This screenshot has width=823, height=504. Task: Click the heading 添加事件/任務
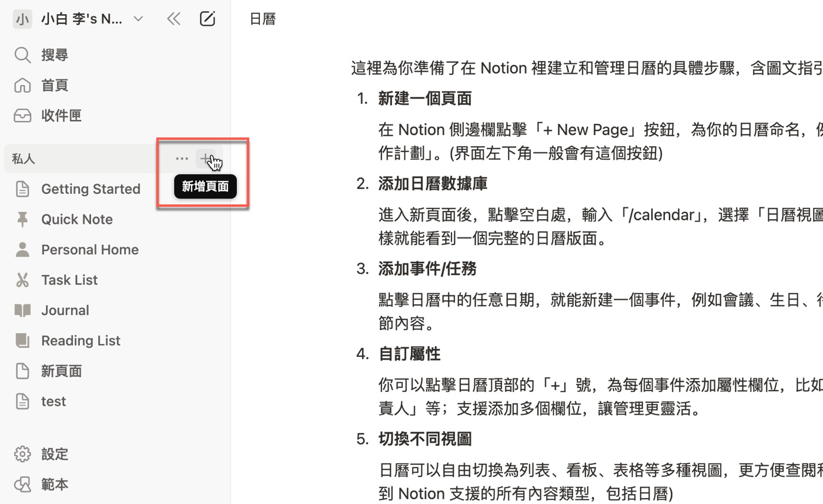coord(427,269)
